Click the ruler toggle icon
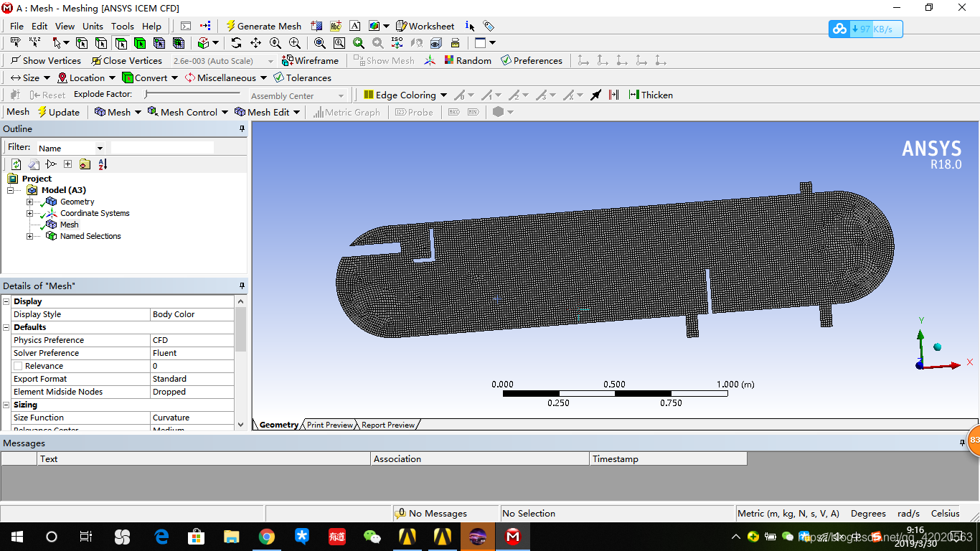The width and height of the screenshot is (980, 551). [455, 43]
